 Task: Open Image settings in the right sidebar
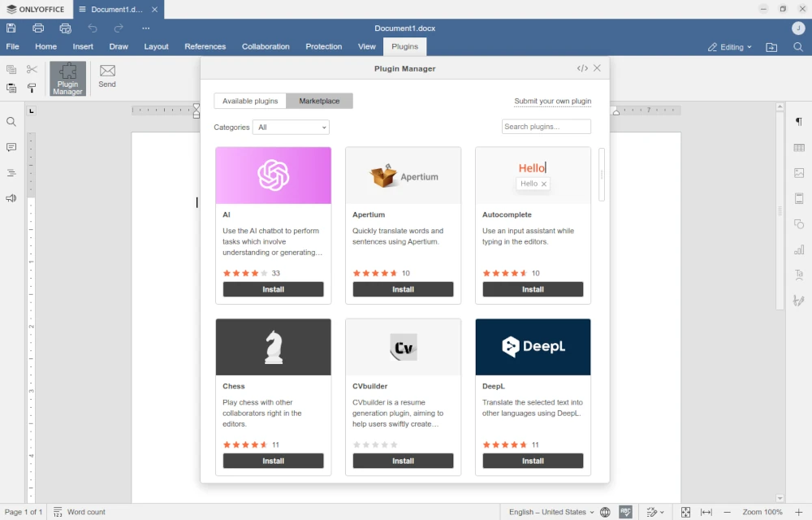click(x=799, y=172)
